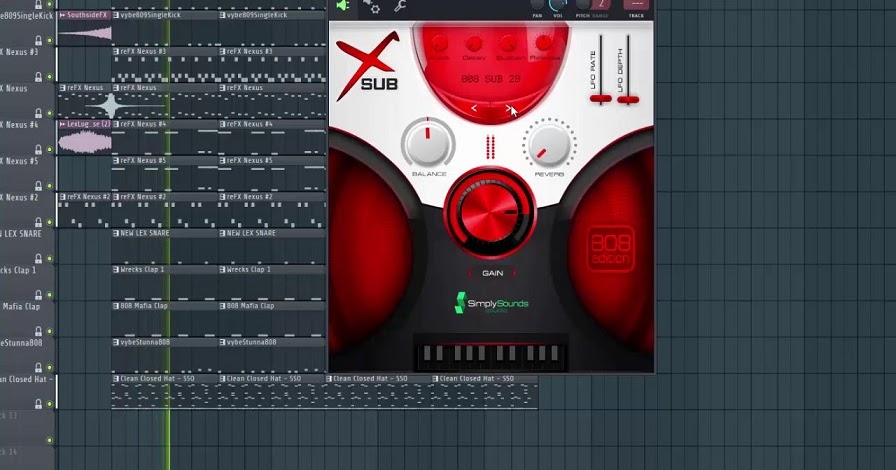Open plugin detailed settings gear icon
This screenshot has height=470, width=896.
click(x=371, y=6)
